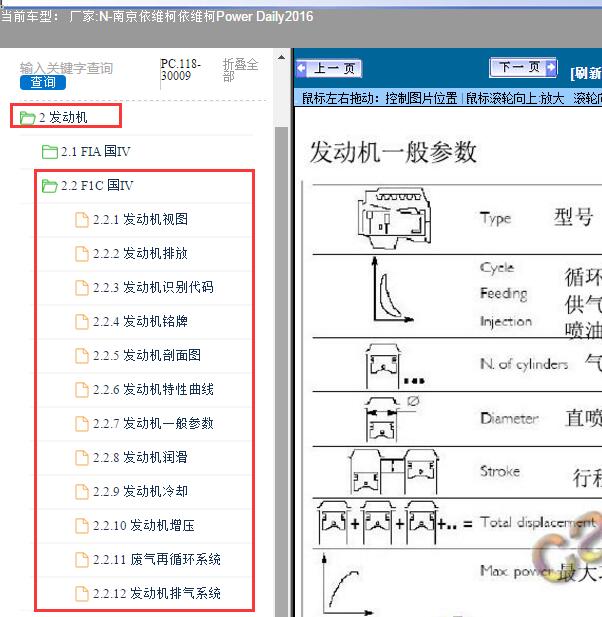Click the Feeding label text
The height and width of the screenshot is (617, 602).
pos(504,294)
